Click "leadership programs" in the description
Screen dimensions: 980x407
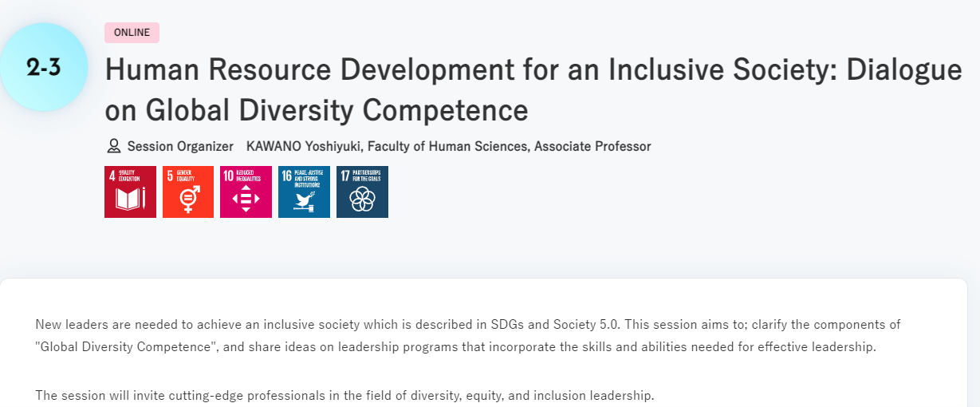(404, 347)
